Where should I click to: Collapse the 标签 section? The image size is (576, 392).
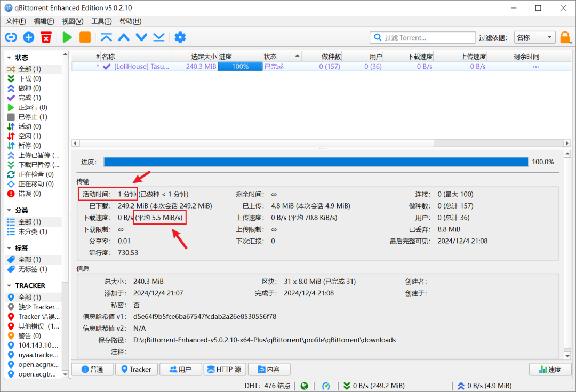[x=9, y=249]
